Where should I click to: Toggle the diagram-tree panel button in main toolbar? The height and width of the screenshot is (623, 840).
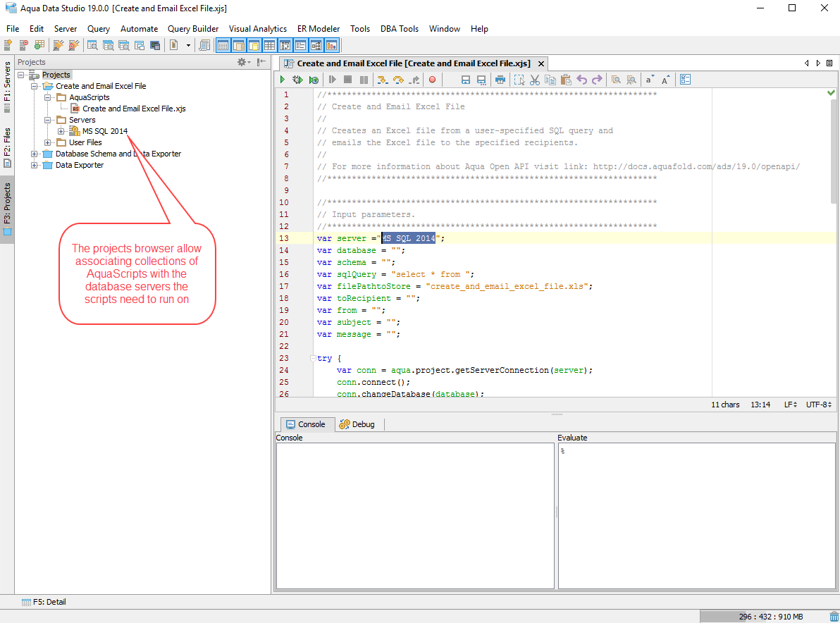(x=316, y=46)
